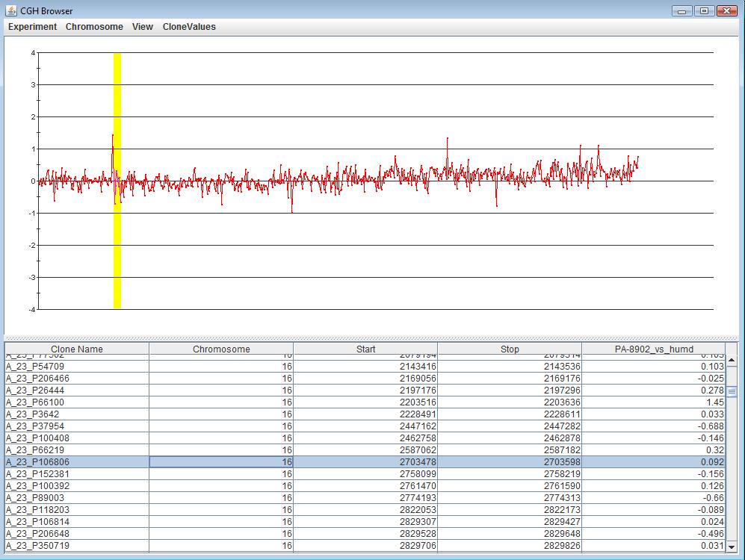
Task: Open the View menu
Action: [x=142, y=26]
